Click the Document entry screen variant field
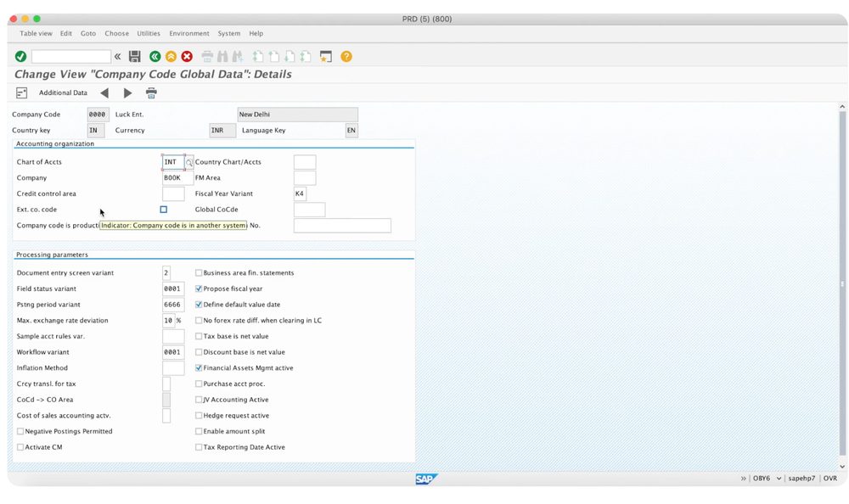Image resolution: width=849 pixels, height=504 pixels. click(166, 273)
